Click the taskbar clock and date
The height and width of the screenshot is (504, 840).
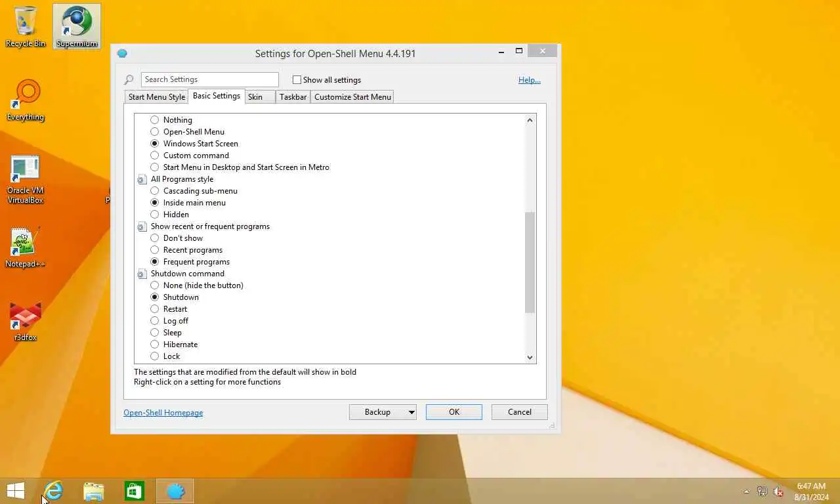tap(811, 492)
